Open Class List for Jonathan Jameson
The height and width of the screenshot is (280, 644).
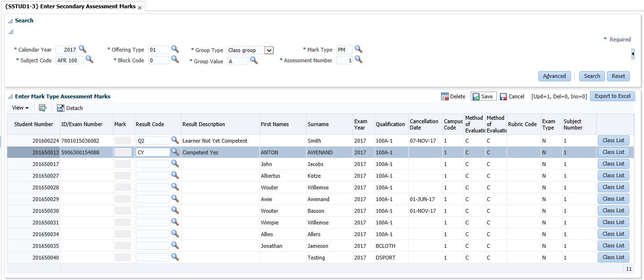(613, 245)
